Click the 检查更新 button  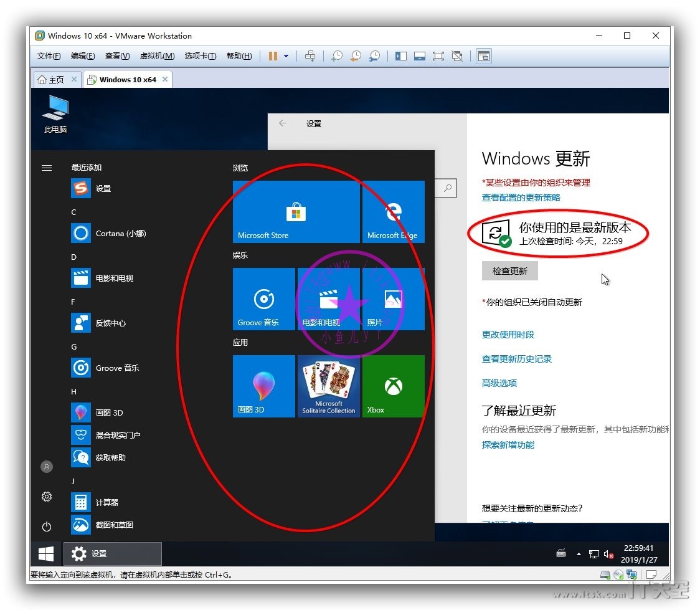510,270
